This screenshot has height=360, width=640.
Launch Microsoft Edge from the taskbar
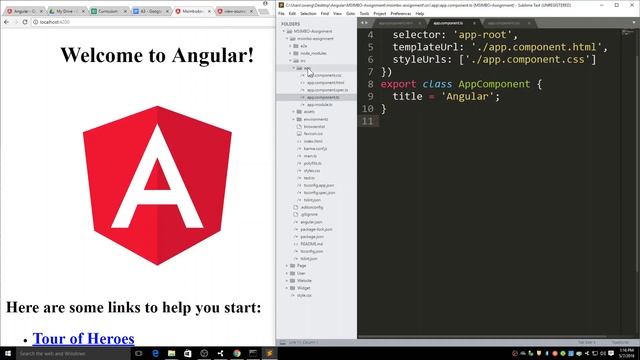(x=156, y=353)
